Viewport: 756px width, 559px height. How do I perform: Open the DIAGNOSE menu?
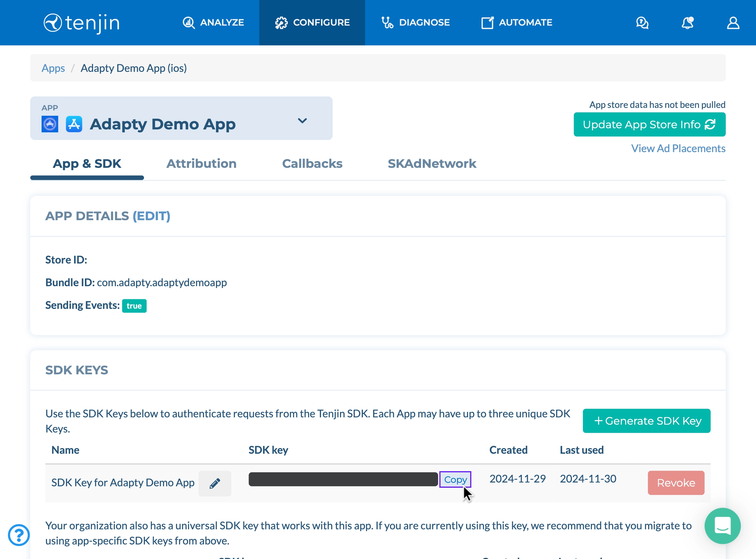[x=416, y=23]
